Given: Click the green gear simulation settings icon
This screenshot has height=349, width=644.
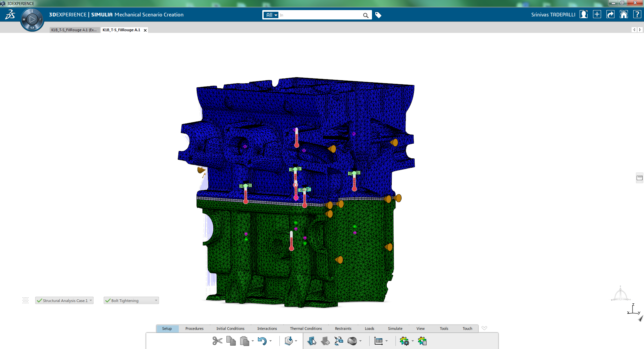Looking at the screenshot, I should tap(404, 341).
